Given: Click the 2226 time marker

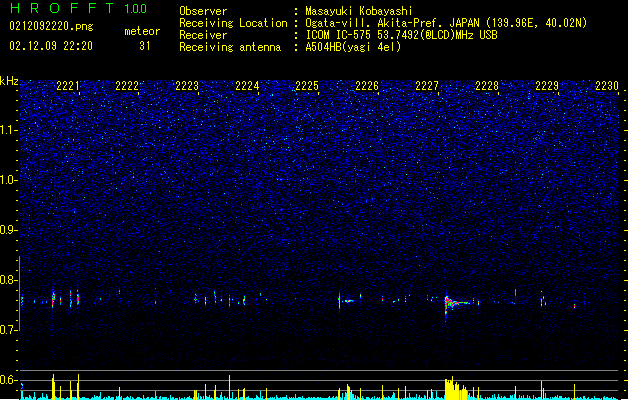Looking at the screenshot, I should tap(367, 86).
